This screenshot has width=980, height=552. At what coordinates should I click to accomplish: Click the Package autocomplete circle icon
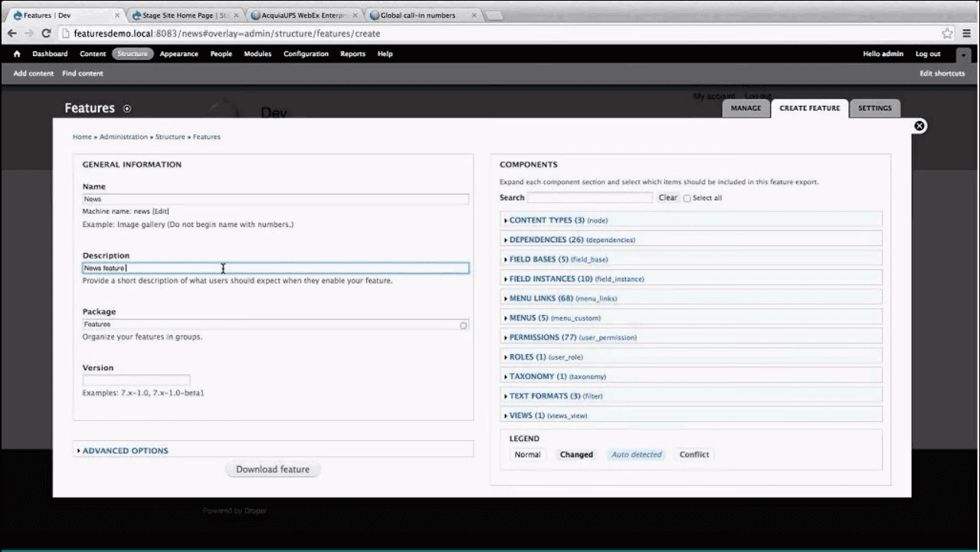pos(463,326)
